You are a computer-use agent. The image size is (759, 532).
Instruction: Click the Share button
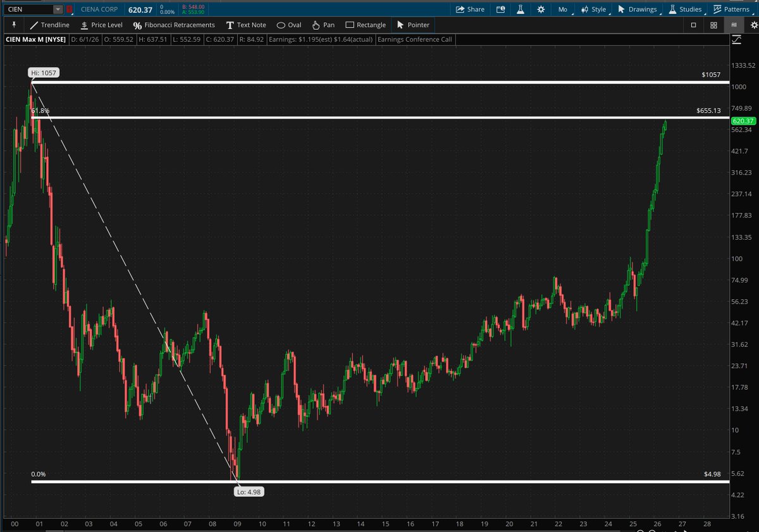pyautogui.click(x=470, y=9)
